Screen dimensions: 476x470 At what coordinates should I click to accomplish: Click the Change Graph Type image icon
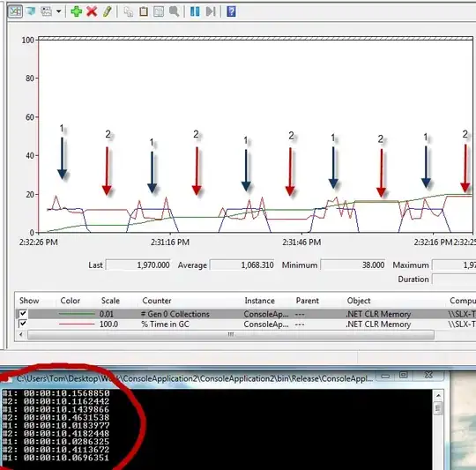point(47,11)
